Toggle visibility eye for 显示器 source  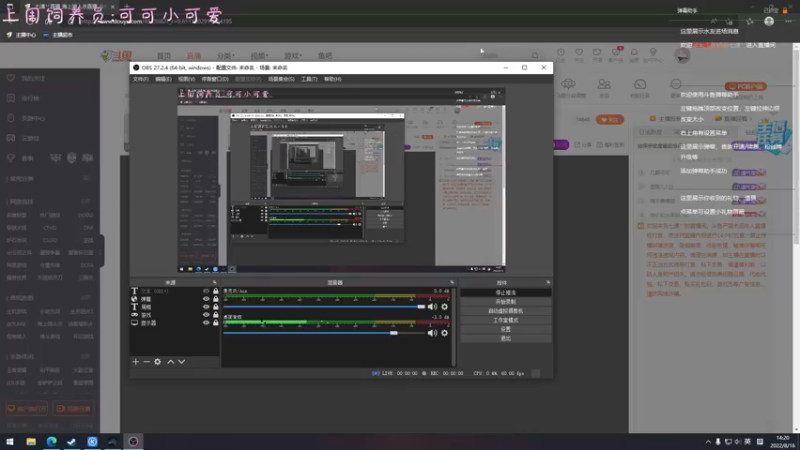(206, 323)
